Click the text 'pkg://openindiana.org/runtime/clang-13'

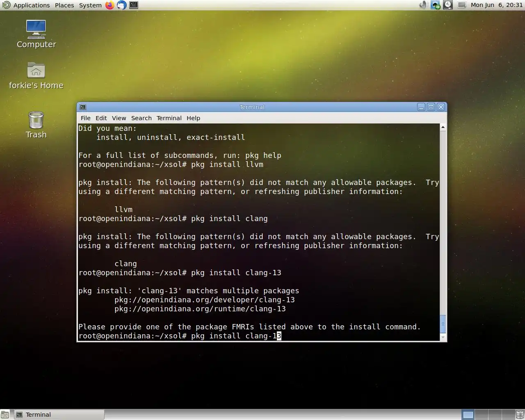tap(200, 309)
